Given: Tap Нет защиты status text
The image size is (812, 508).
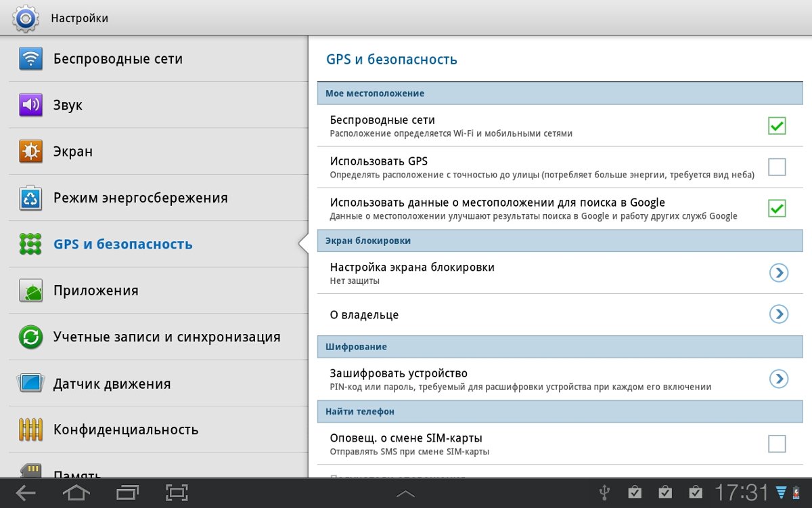Looking at the screenshot, I should (x=355, y=281).
